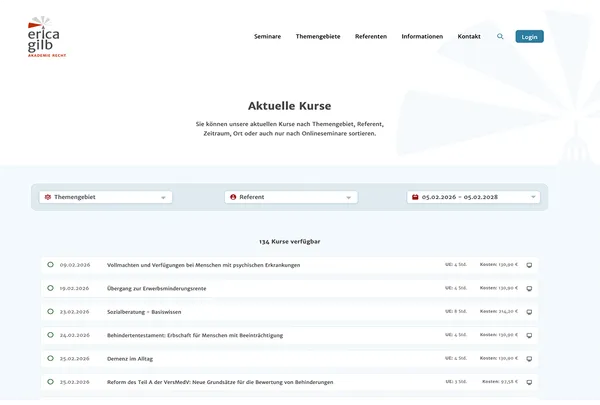The height and width of the screenshot is (405, 600).
Task: Click the circle for Behindertentestament course
Action: pos(50,335)
